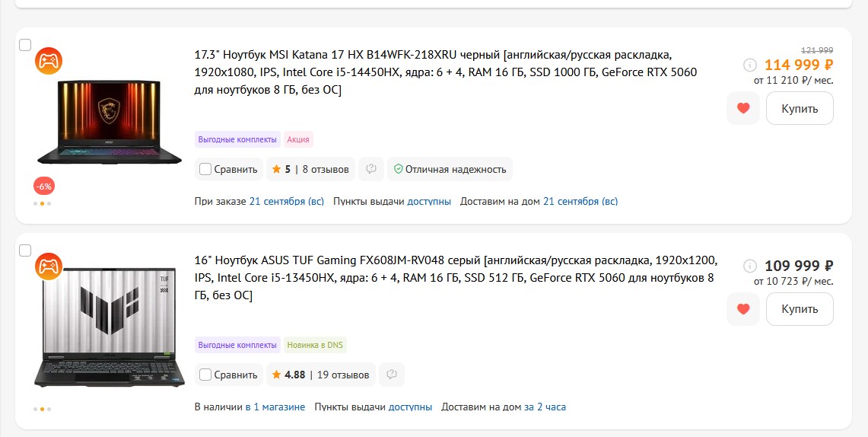The height and width of the screenshot is (437, 868).
Task: Click Выгодные комплекты tag on MSI Katana
Action: click(x=237, y=139)
